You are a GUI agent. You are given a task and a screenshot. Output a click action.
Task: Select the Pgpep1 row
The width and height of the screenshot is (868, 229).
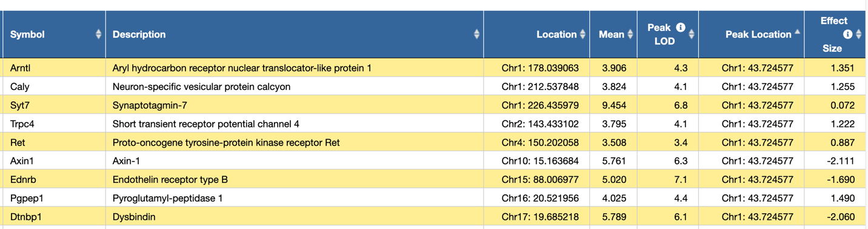pyautogui.click(x=434, y=198)
